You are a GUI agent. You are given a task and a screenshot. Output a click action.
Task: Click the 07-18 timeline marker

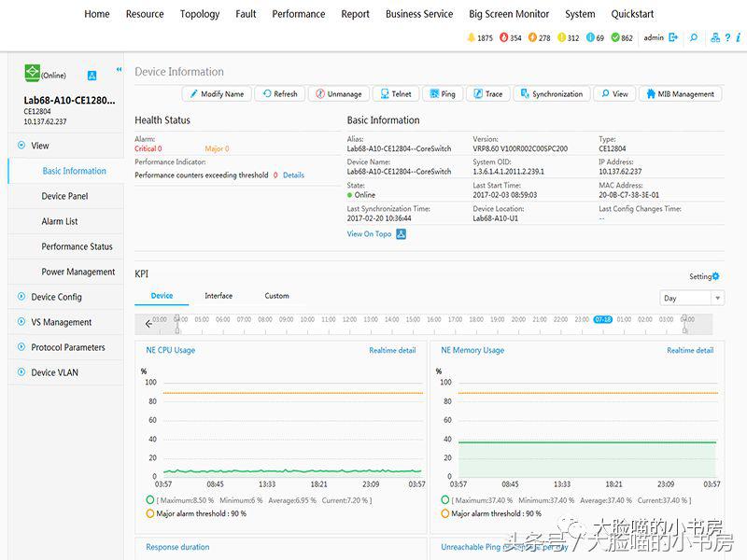tap(602, 319)
